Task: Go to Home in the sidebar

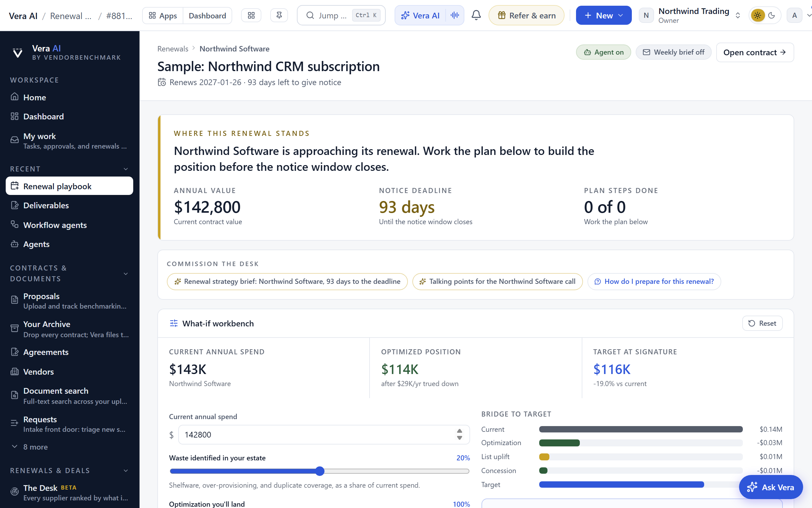Action: click(x=69, y=97)
